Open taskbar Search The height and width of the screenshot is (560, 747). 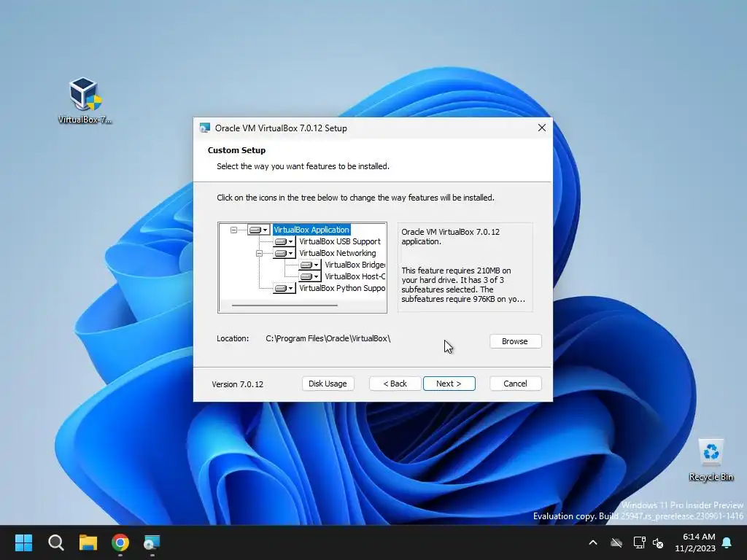click(x=55, y=542)
